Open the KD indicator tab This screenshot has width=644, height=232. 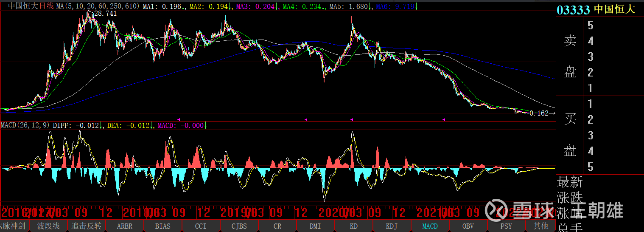354,226
